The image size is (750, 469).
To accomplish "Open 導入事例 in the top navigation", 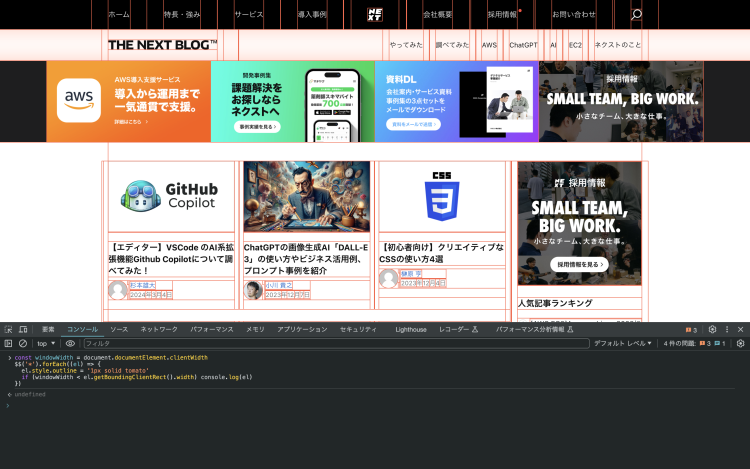I will (x=312, y=14).
